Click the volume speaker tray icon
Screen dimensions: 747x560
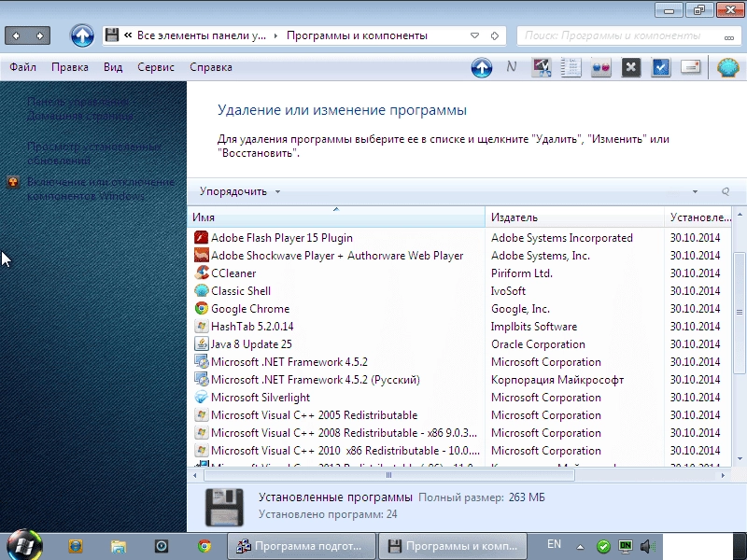647,546
